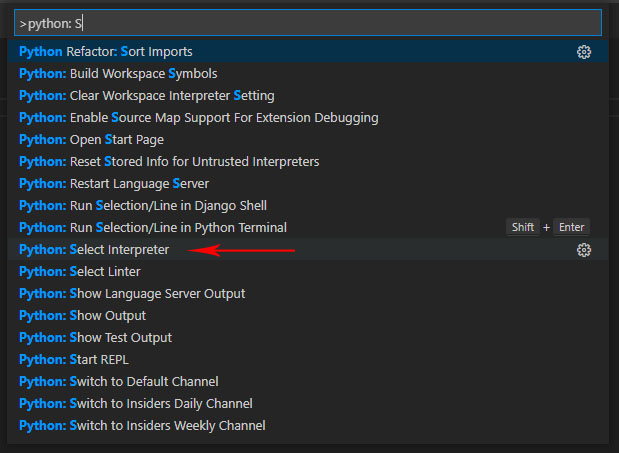Image resolution: width=619 pixels, height=453 pixels.
Task: Switch to Default Channel
Action: click(x=119, y=381)
